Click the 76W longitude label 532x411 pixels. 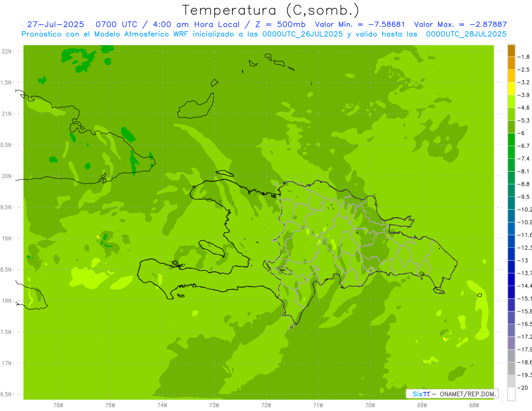click(x=58, y=405)
